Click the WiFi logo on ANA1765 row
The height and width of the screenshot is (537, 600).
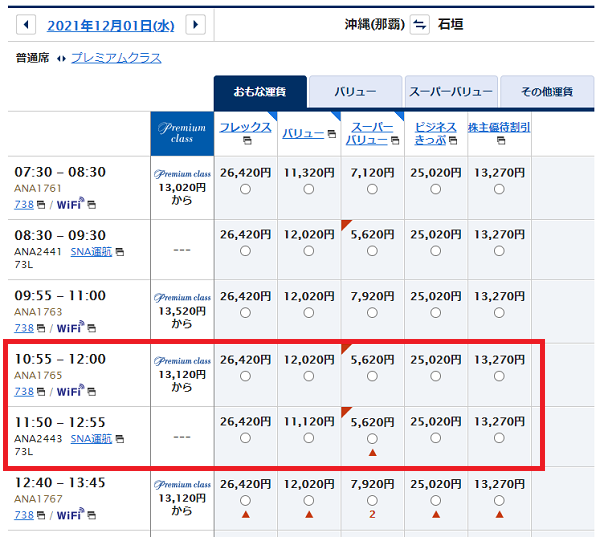click(70, 391)
